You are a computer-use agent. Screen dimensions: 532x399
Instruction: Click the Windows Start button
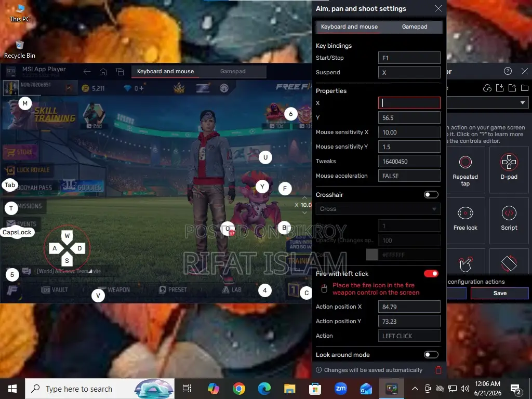pyautogui.click(x=12, y=389)
